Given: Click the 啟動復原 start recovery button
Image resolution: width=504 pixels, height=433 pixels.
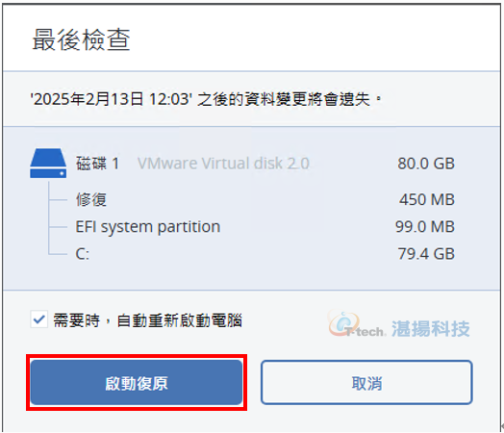Looking at the screenshot, I should click(137, 383).
